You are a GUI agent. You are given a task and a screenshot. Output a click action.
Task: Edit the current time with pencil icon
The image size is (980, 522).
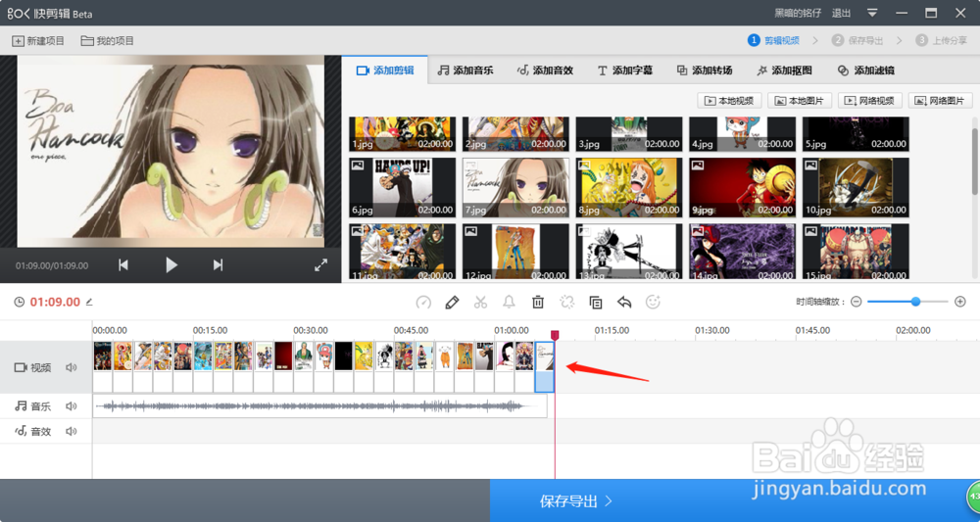89,303
